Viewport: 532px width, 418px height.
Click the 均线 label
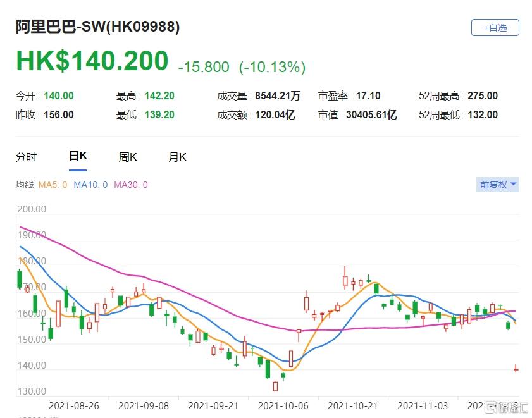tap(24, 185)
